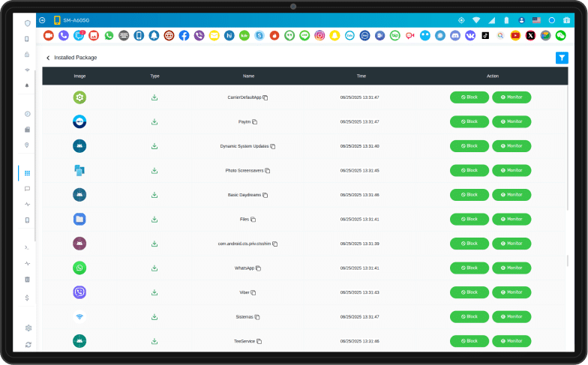Open the chat messages sidebar item

[x=27, y=189]
